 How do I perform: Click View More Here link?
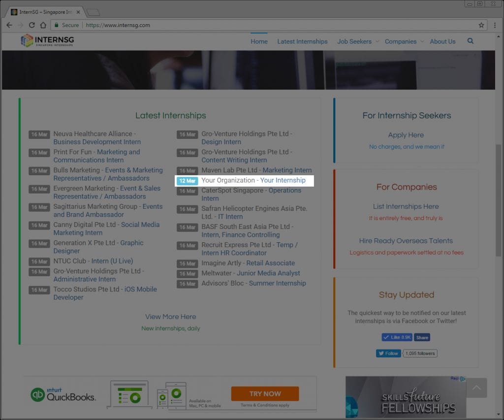[x=170, y=317]
